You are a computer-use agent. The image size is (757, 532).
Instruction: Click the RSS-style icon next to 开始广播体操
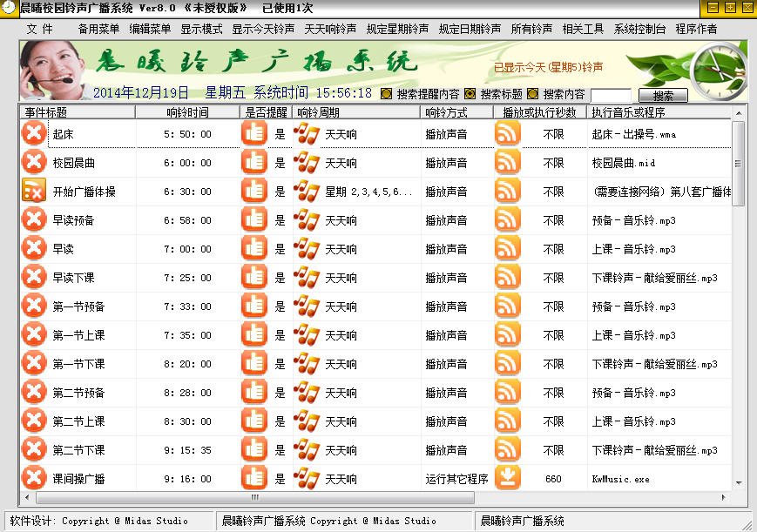pyautogui.click(x=34, y=191)
